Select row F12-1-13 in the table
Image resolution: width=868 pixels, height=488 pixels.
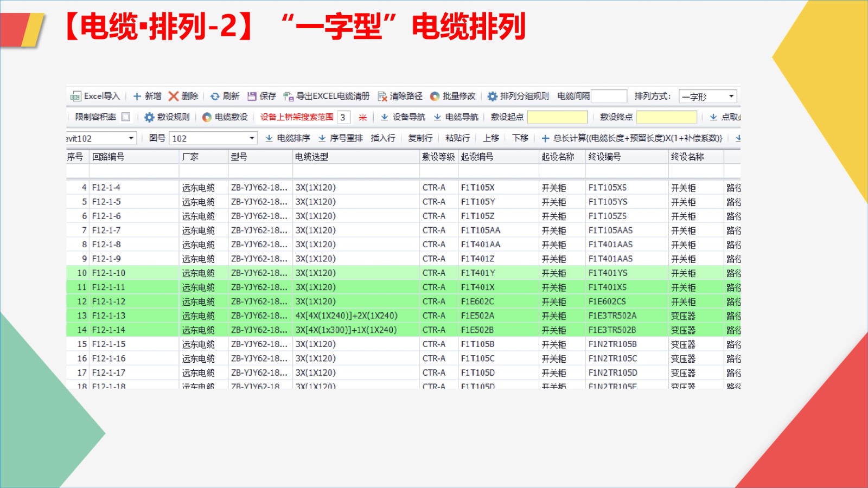(x=108, y=316)
